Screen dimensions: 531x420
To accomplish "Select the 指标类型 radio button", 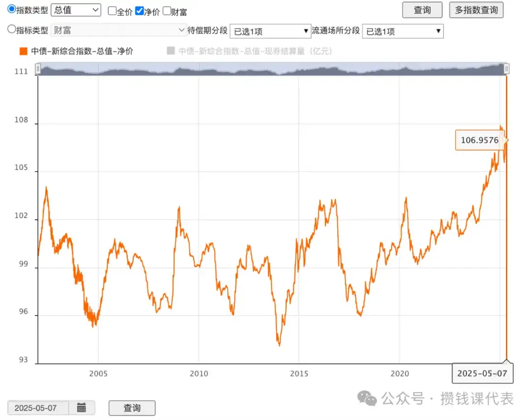I will click(x=11, y=29).
